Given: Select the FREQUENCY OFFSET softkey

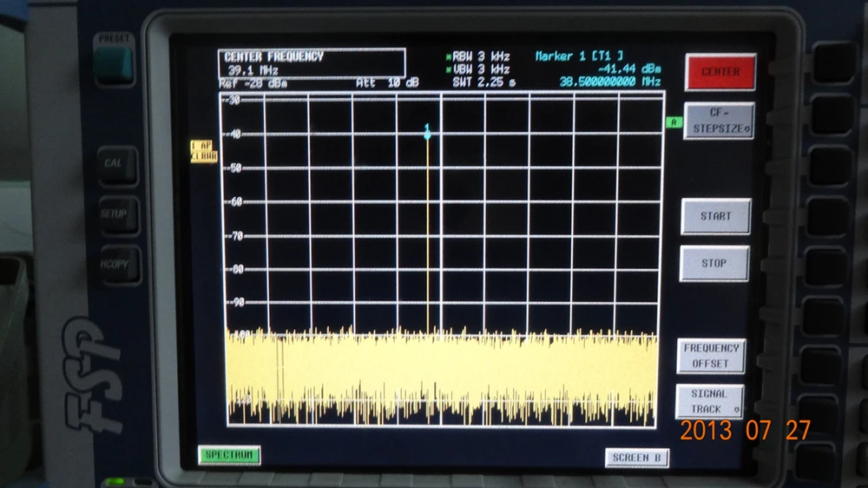Looking at the screenshot, I should point(711,356).
